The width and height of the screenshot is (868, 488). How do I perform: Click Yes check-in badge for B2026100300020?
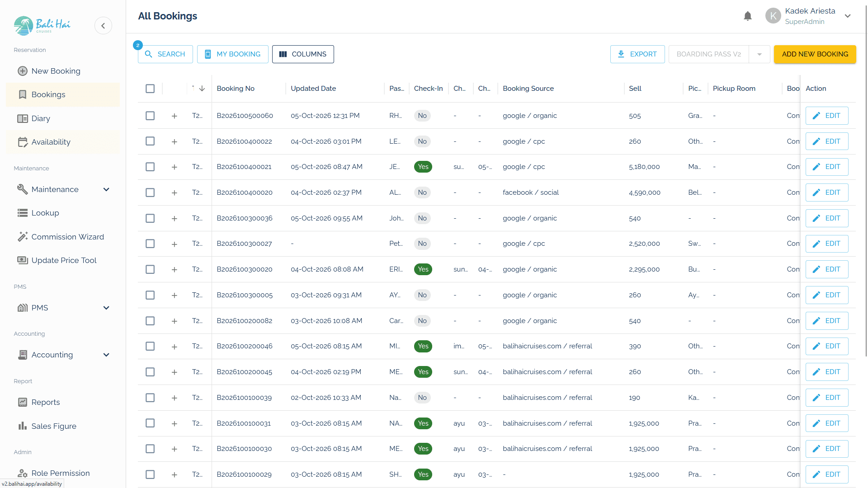pyautogui.click(x=423, y=269)
